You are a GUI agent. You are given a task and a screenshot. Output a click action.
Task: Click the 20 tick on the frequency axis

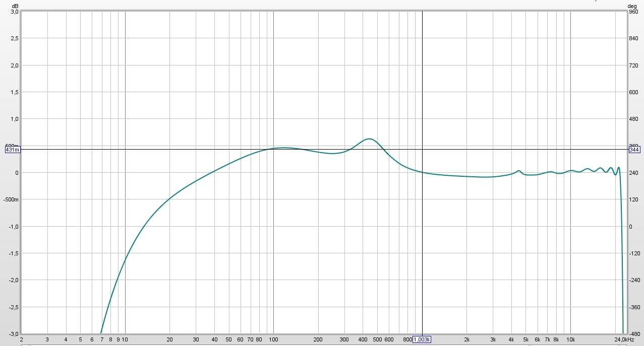[x=169, y=340]
